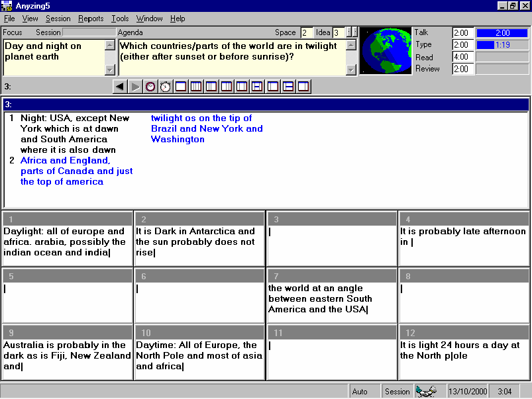Viewport: 532px width, 399px height.
Task: Click the Agenda question text box
Action: pyautogui.click(x=232, y=58)
